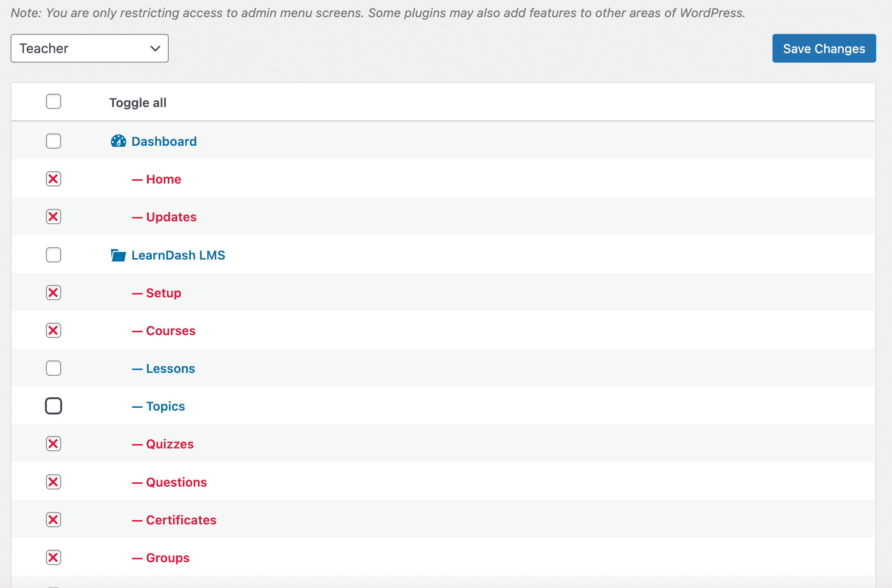The image size is (892, 588).
Task: Click the Updates menu entry
Action: (x=171, y=217)
